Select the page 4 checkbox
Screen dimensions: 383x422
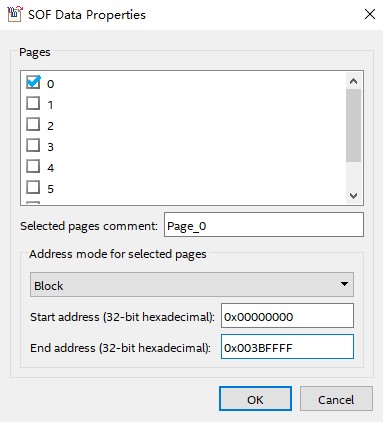pyautogui.click(x=33, y=166)
